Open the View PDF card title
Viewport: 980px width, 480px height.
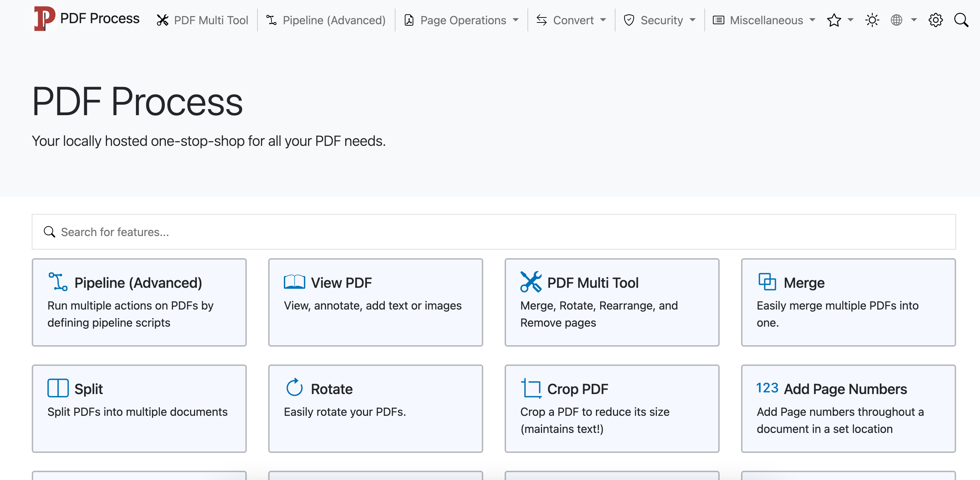coord(341,282)
